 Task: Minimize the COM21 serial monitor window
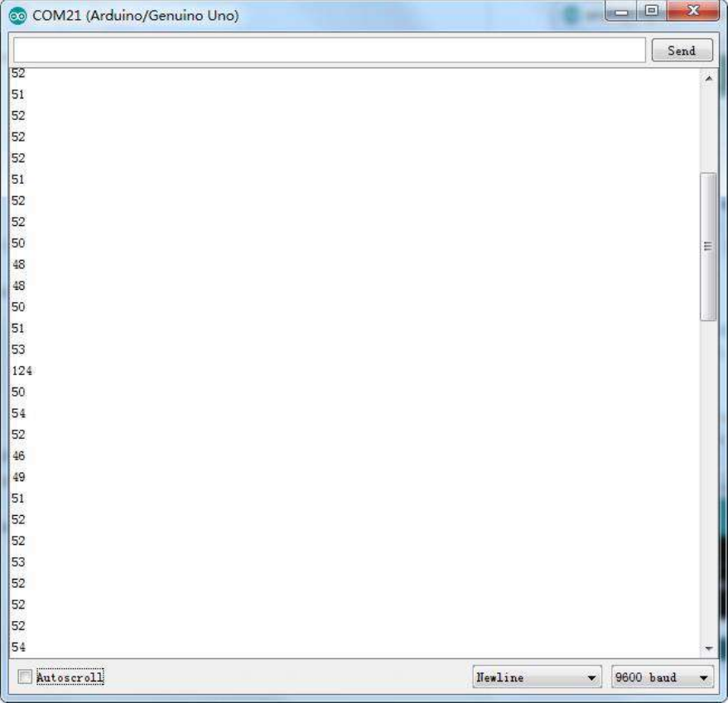(621, 11)
